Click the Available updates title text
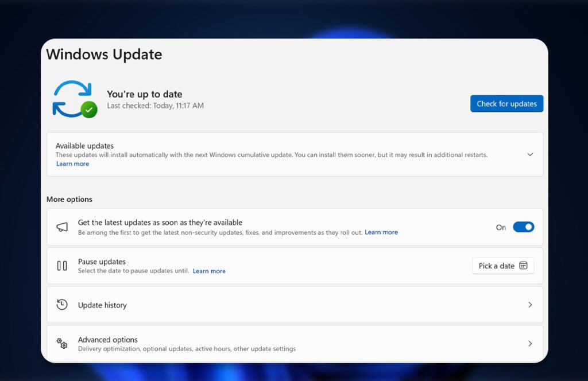This screenshot has height=381, width=588. click(x=84, y=146)
